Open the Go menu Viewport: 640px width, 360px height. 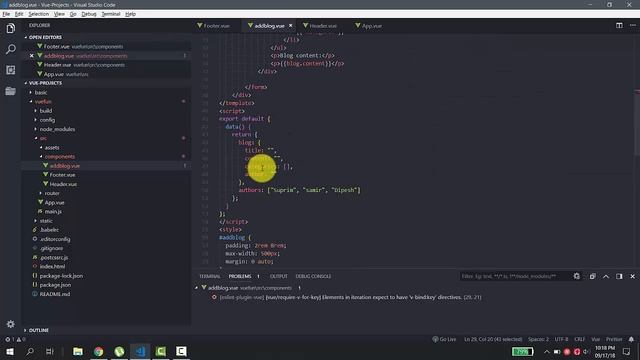[73, 14]
